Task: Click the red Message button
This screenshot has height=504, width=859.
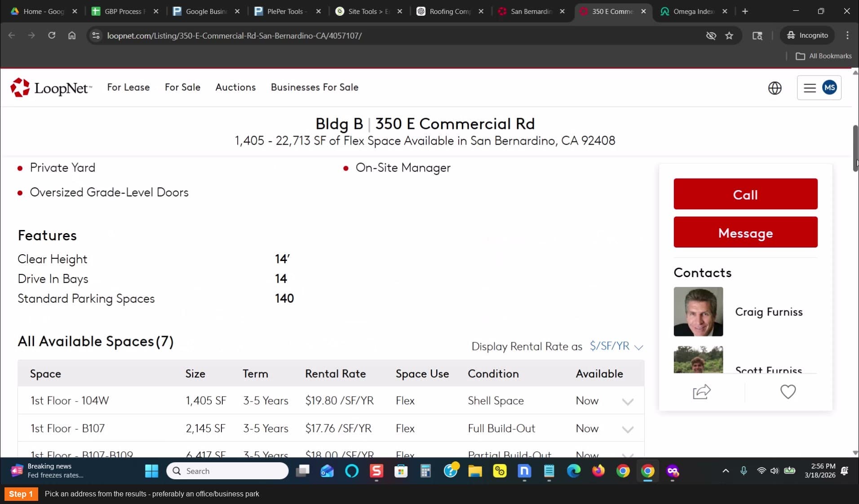Action: coord(745,232)
